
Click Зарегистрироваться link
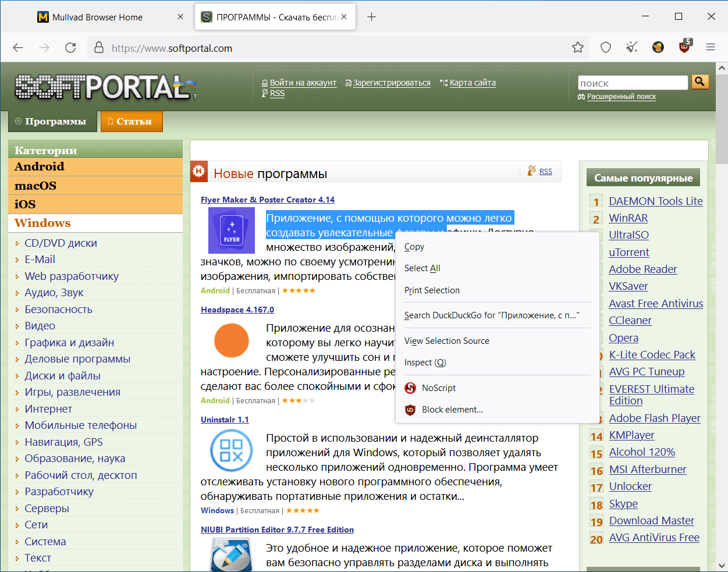click(392, 83)
